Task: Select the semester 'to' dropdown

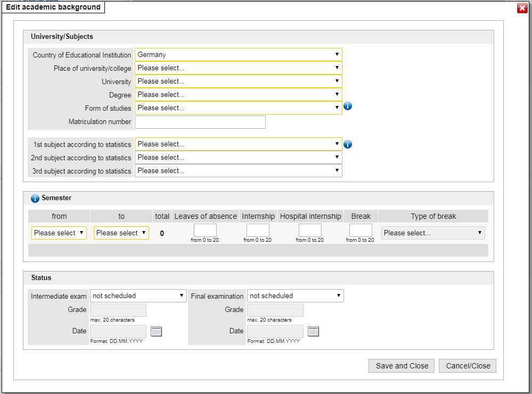Action: point(121,233)
